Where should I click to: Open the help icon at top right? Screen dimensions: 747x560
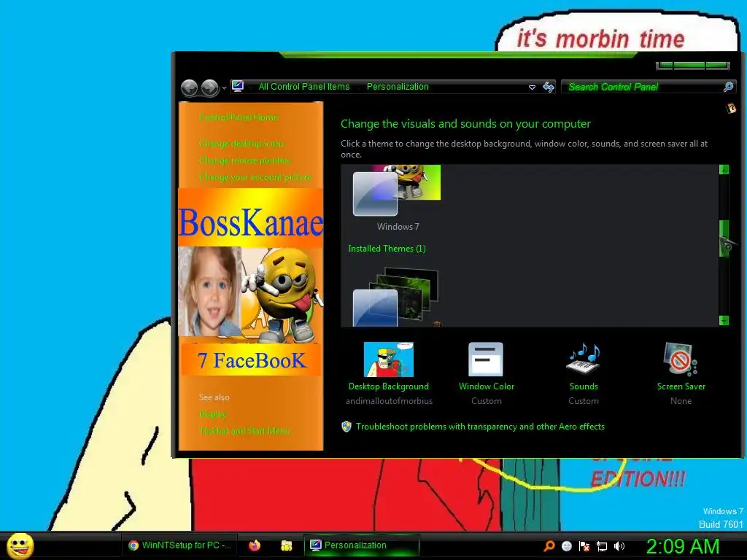731,109
